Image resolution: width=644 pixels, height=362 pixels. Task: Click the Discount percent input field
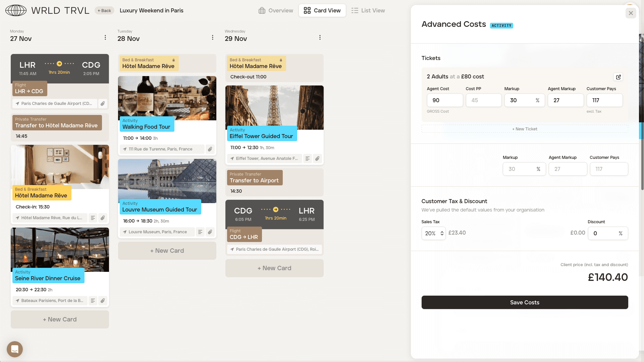click(608, 233)
